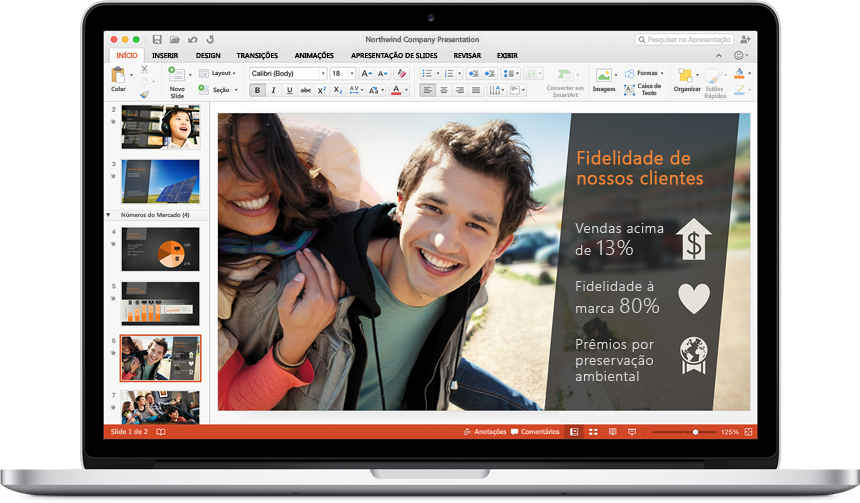The height and width of the screenshot is (503, 860).
Task: Click the clear formatting eraser icon
Action: tap(402, 73)
